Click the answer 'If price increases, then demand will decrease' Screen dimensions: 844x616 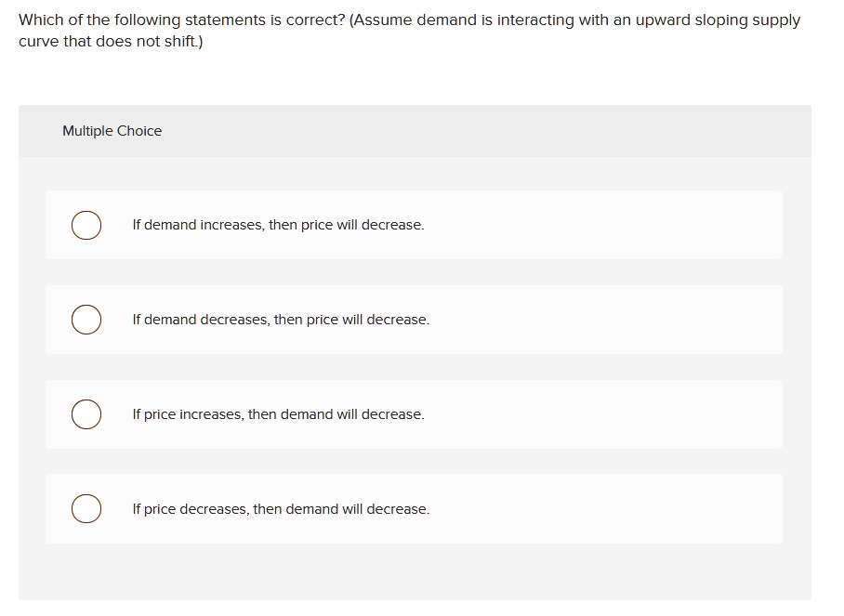[x=278, y=414]
